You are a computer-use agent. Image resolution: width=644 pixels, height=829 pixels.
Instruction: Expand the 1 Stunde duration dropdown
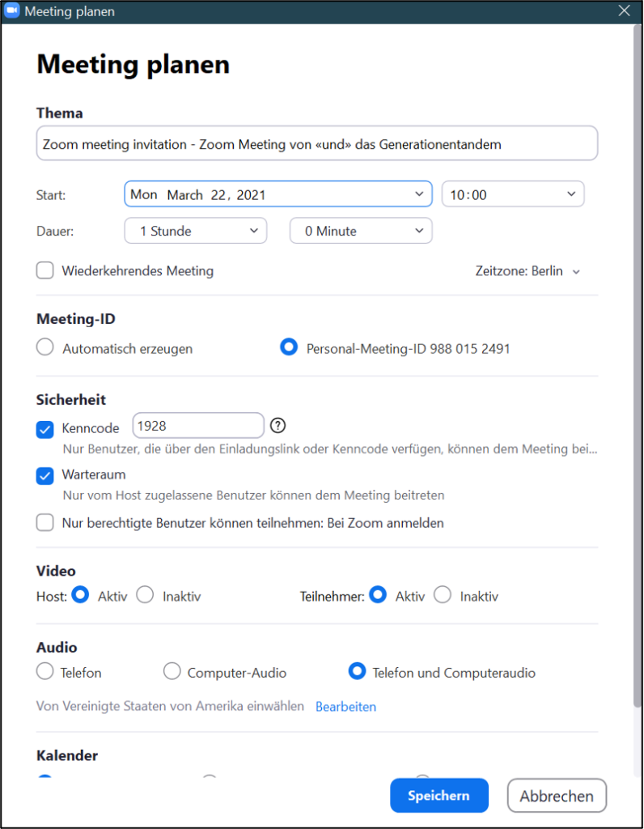point(195,231)
